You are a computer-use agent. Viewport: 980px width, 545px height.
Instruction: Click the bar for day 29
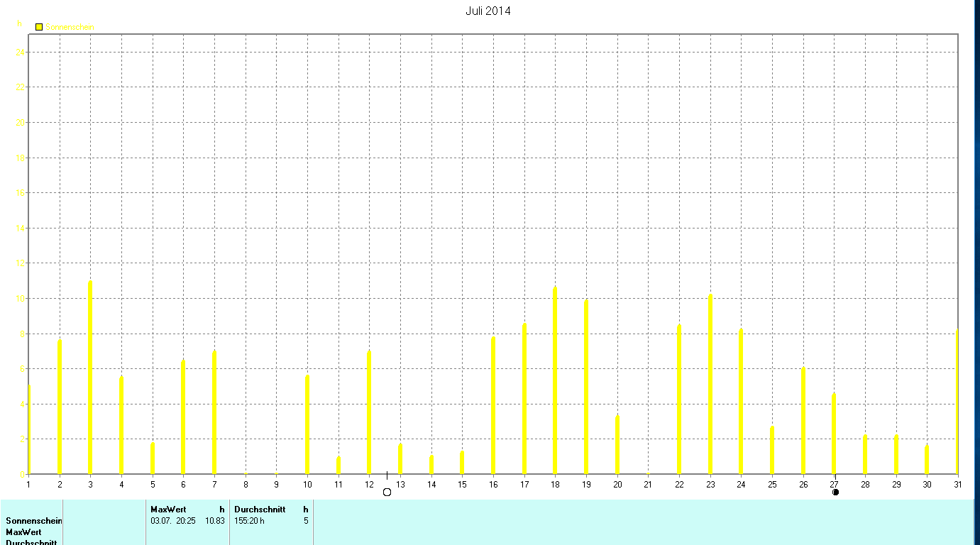[x=896, y=454]
